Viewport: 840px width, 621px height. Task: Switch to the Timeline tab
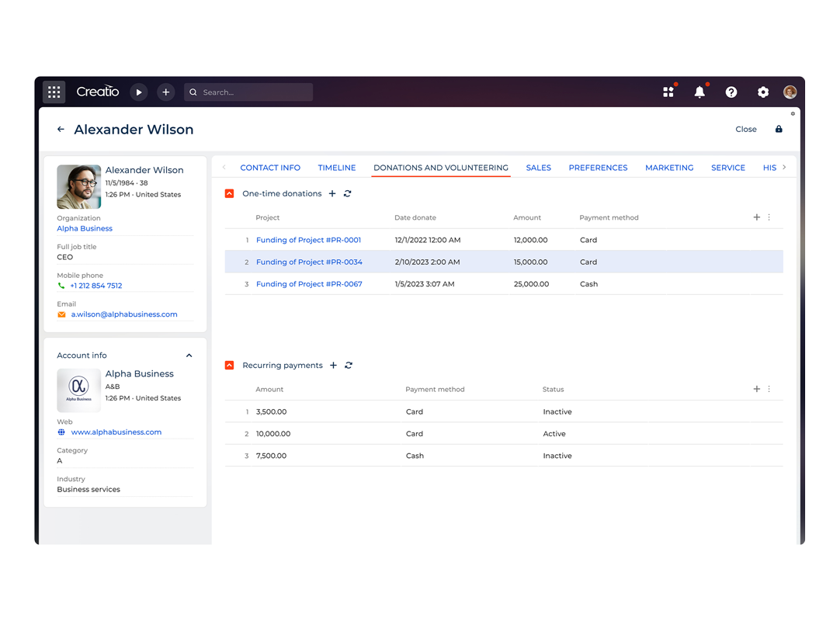[x=336, y=167]
